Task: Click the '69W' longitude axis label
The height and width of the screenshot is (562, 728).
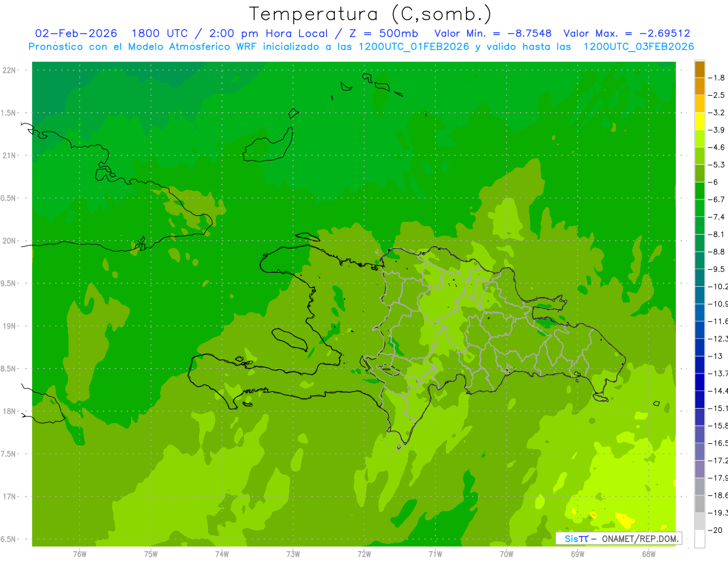Action: click(577, 554)
